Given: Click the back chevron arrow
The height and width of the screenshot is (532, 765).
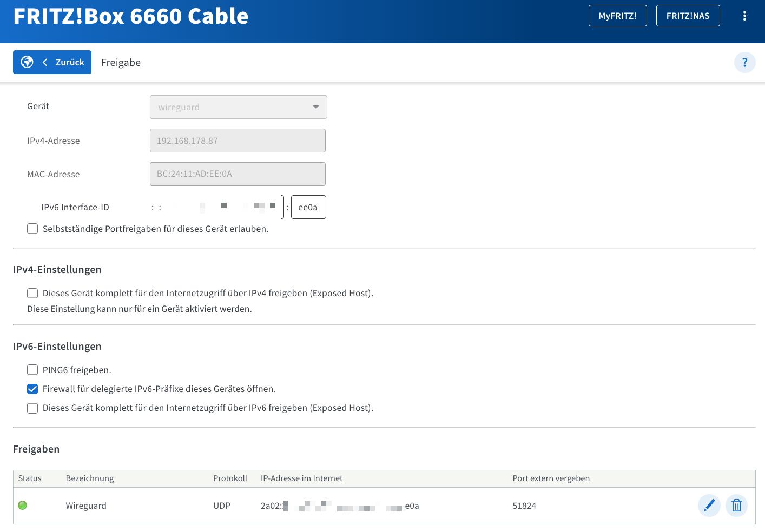Looking at the screenshot, I should 45,62.
